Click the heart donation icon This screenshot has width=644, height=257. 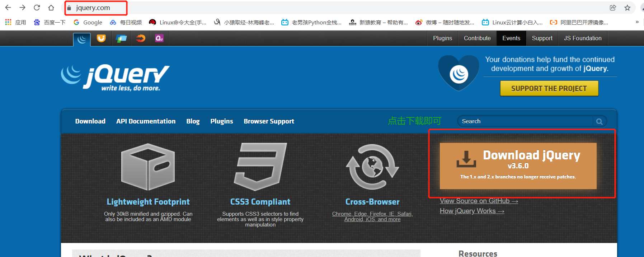point(459,73)
